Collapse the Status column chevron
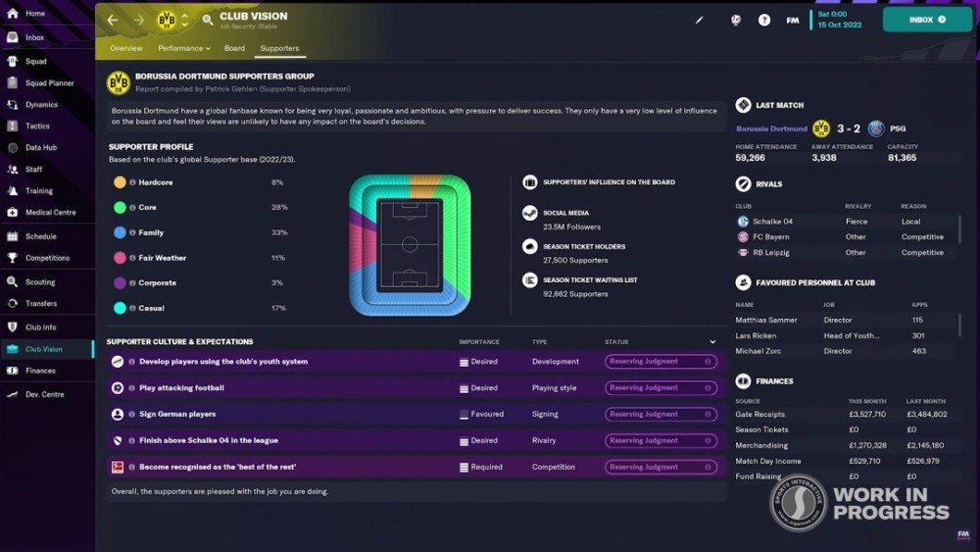Viewport: 980px width, 552px height. tap(712, 342)
